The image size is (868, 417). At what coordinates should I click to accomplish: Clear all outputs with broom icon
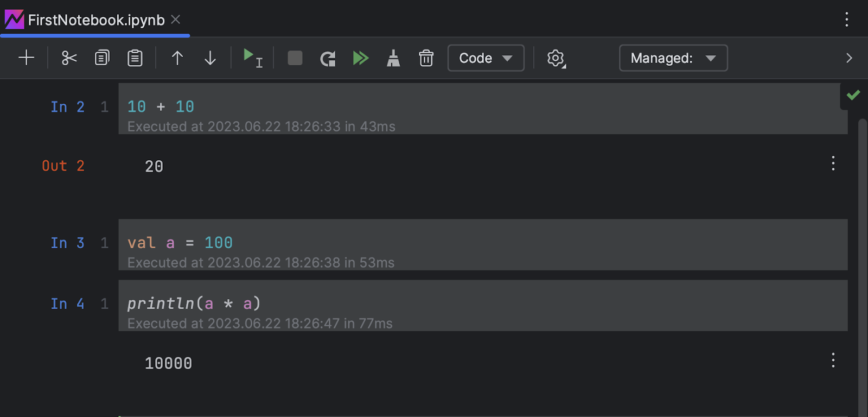tap(393, 58)
